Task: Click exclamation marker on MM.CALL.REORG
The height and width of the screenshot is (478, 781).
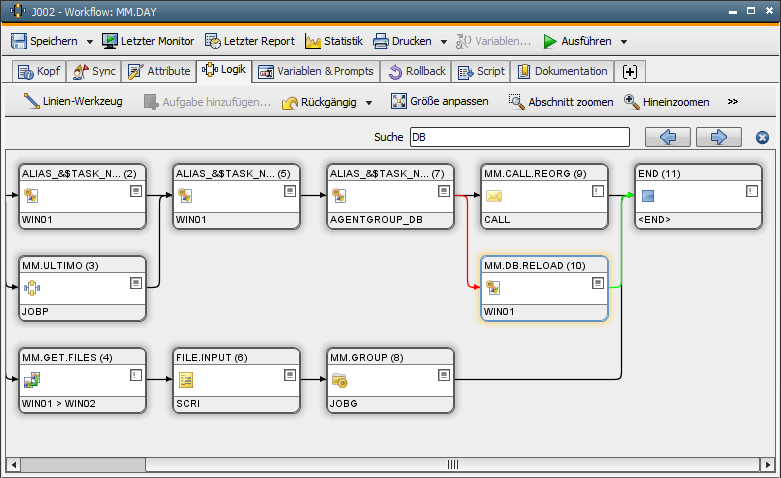Action: 598,191
